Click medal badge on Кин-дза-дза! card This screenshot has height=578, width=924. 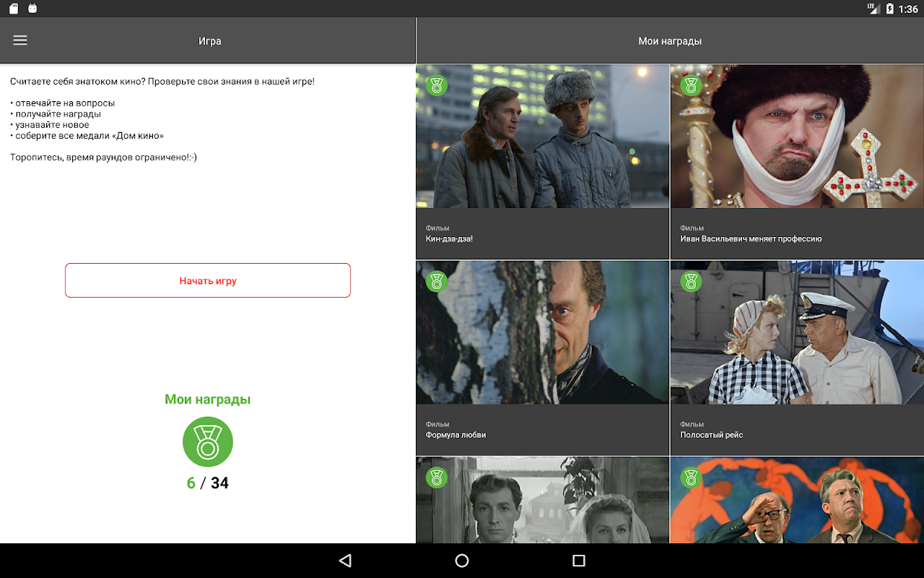(436, 85)
